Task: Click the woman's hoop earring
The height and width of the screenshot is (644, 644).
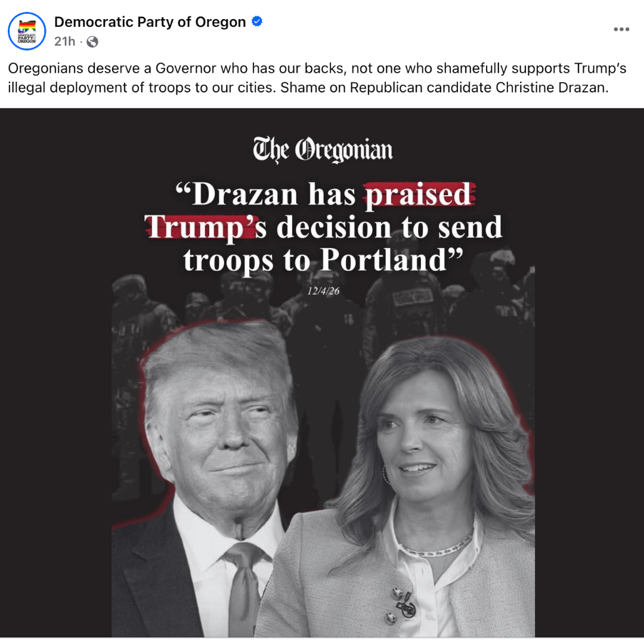Action: 385,475
